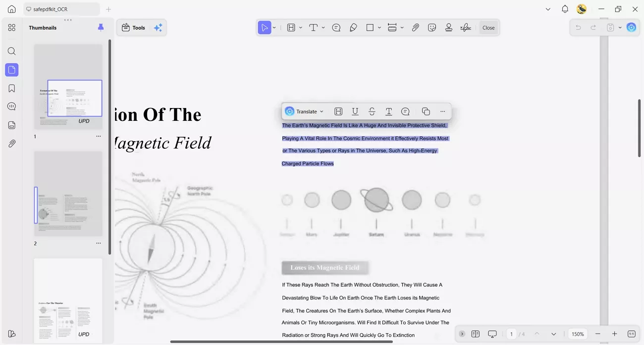Toggle two-page view mode

(x=475, y=334)
